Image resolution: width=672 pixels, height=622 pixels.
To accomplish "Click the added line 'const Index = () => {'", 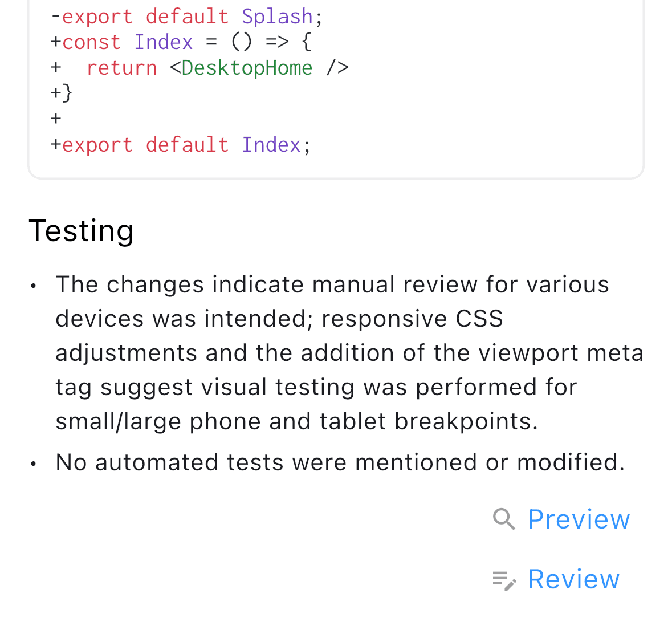I will (181, 42).
